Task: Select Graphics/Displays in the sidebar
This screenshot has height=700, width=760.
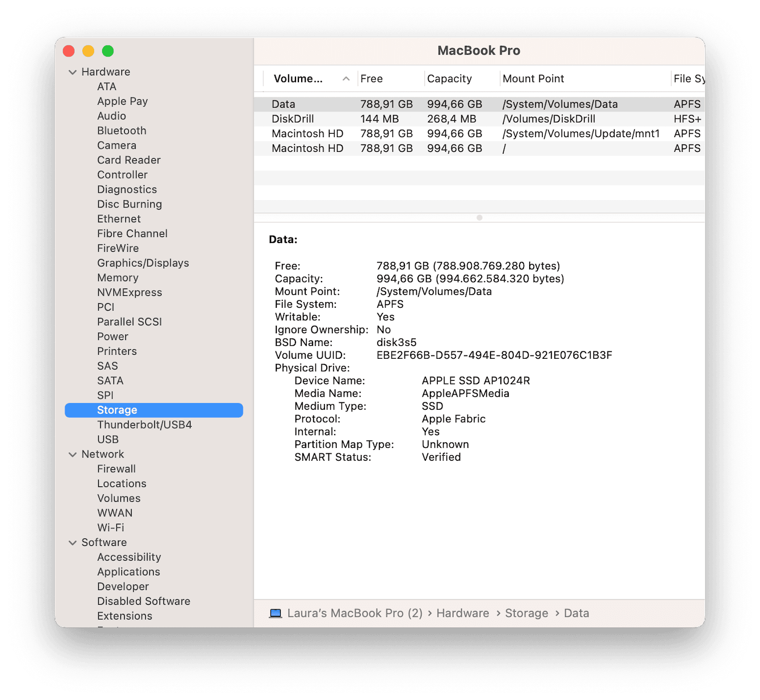Action: pyautogui.click(x=143, y=262)
